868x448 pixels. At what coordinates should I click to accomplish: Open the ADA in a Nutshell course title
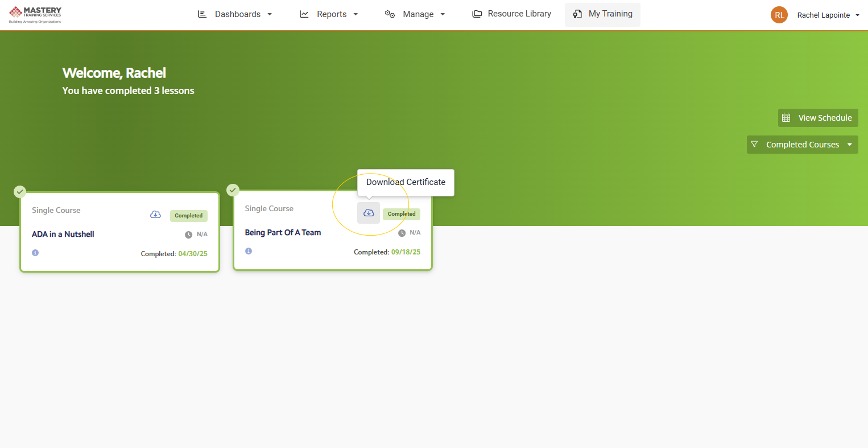63,234
